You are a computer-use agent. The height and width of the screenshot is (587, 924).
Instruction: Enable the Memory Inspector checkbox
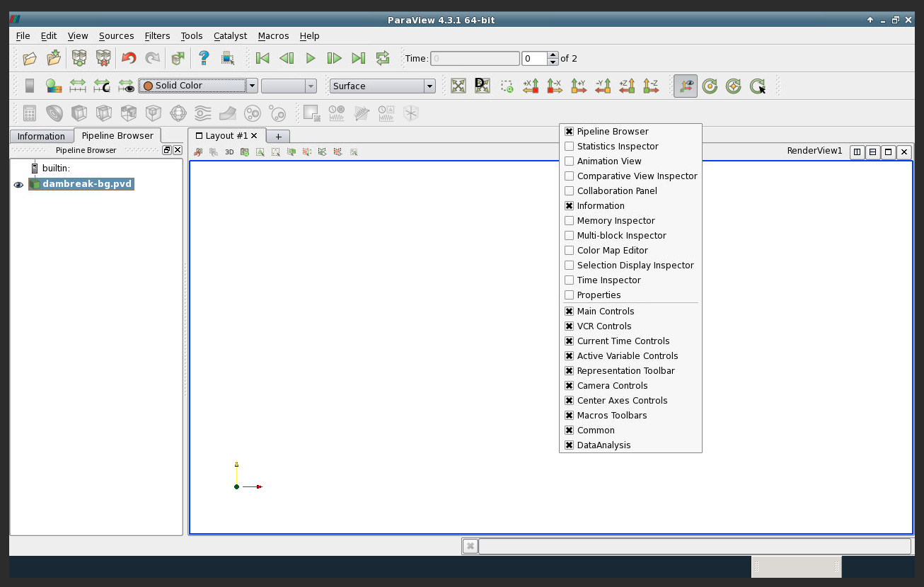coord(569,221)
